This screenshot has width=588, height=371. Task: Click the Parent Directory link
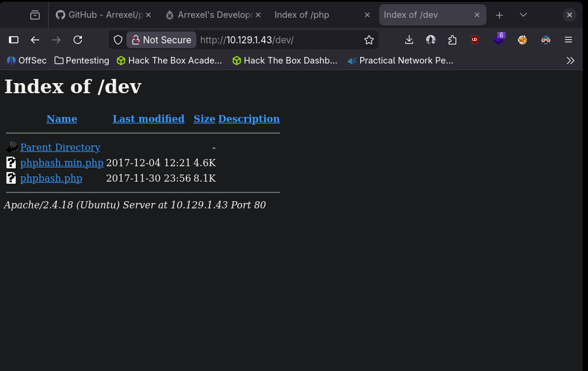60,147
